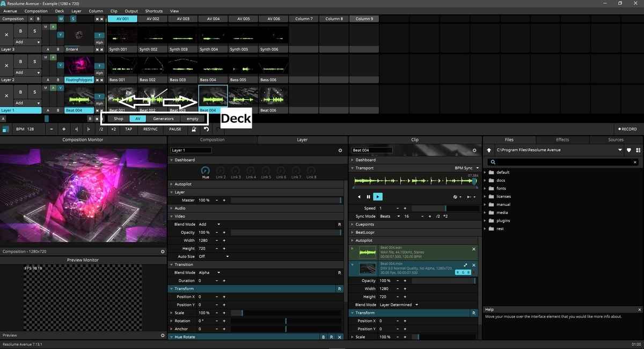The height and width of the screenshot is (349, 644).
Task: Toggle R channel on Beat 004.mov
Action: [458, 272]
